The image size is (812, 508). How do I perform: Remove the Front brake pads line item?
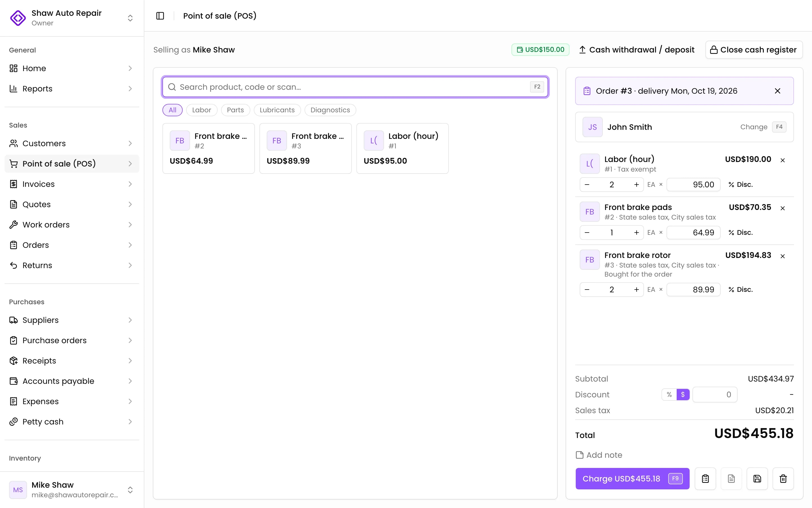coord(783,208)
